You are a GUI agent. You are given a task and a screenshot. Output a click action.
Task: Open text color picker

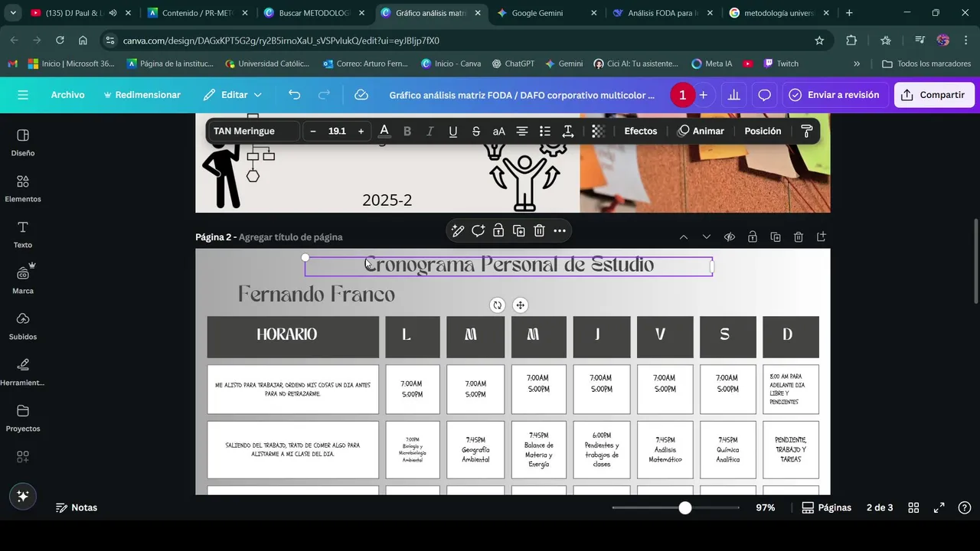click(x=384, y=131)
